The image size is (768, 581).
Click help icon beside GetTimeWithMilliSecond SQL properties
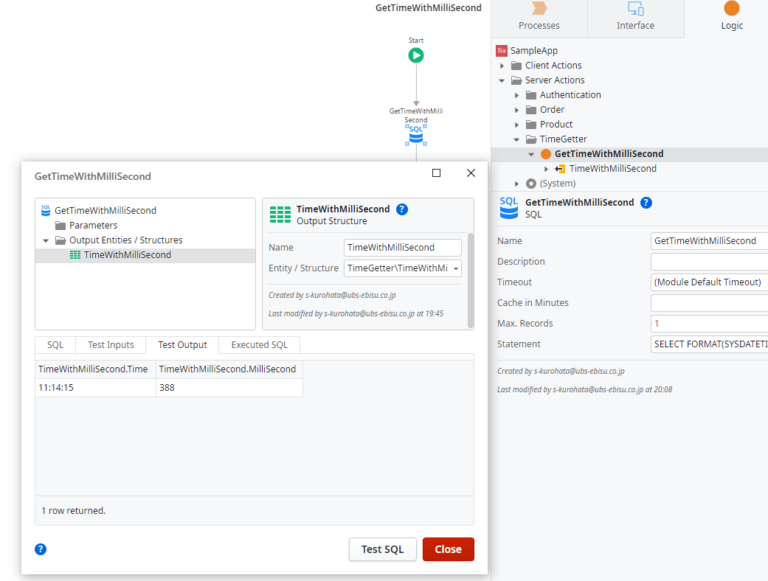646,203
